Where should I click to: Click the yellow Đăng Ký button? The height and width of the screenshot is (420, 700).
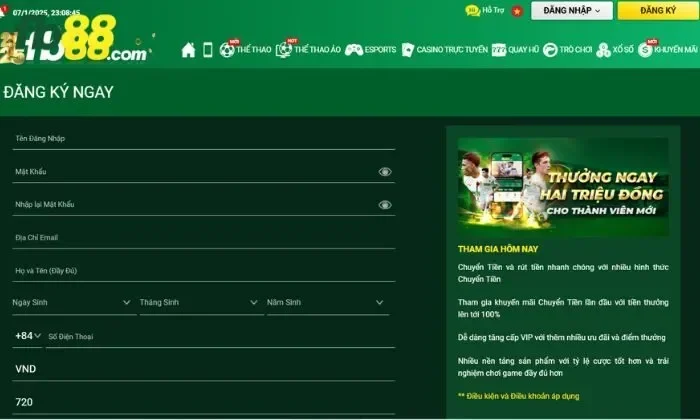tap(657, 10)
